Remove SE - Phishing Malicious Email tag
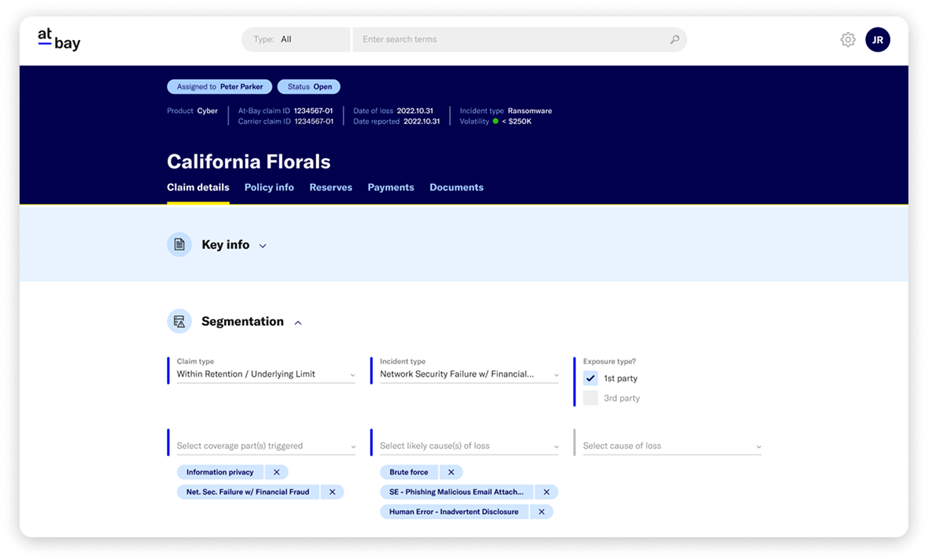Screen dimensions: 928x560 pos(546,492)
